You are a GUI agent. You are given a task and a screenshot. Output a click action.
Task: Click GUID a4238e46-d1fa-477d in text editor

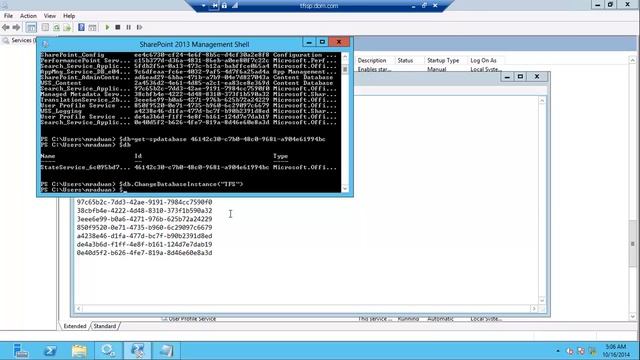(144, 236)
